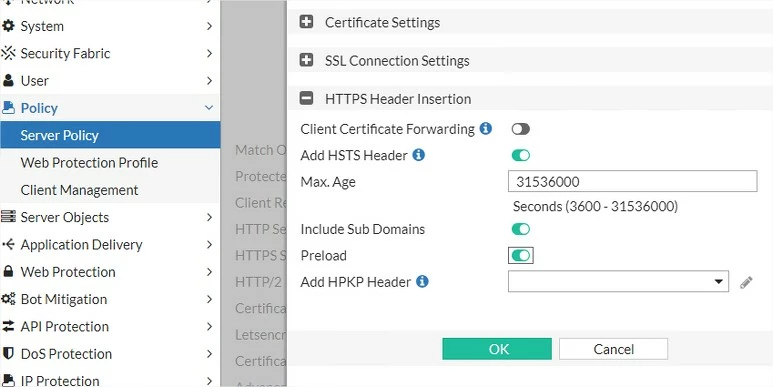Turn off Include Sub Domains toggle
This screenshot has height=387, width=773.
(521, 229)
